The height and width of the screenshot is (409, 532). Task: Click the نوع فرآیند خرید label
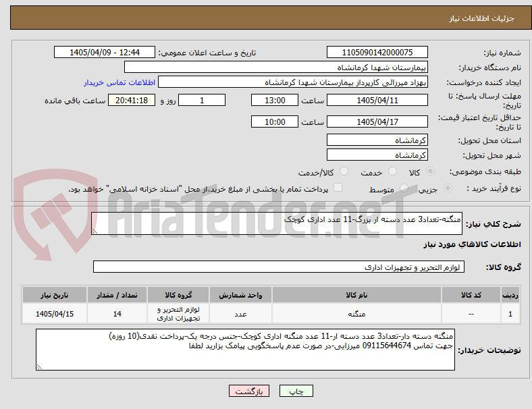494,188
